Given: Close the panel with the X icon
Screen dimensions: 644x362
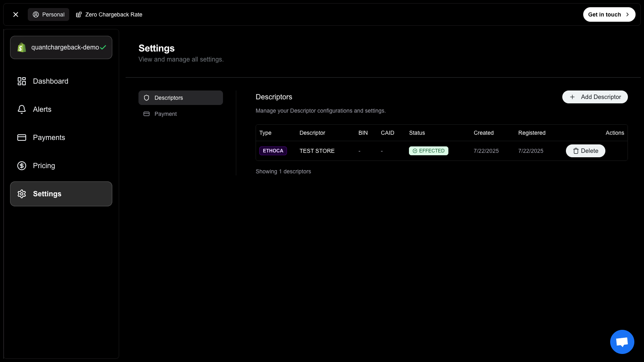Looking at the screenshot, I should click(x=16, y=14).
